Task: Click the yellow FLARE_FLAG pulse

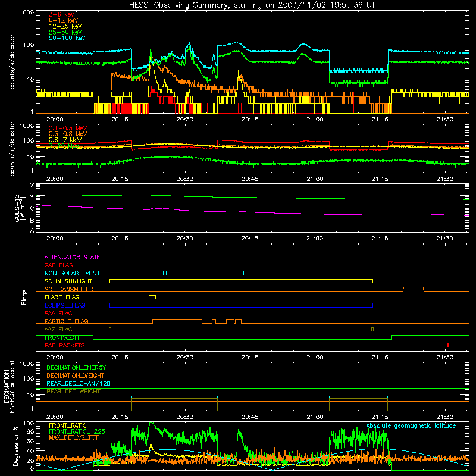Action: pyautogui.click(x=152, y=297)
